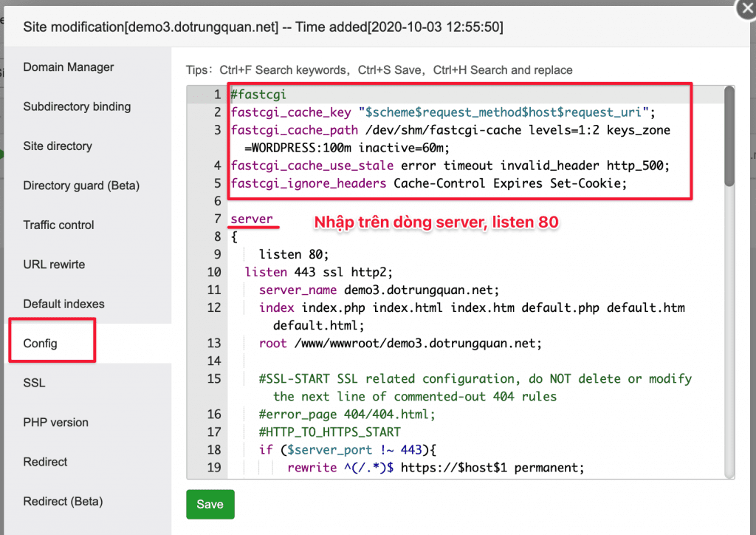Click the editor vertical scrollbar thumb
The width and height of the screenshot is (756, 535).
(729, 136)
